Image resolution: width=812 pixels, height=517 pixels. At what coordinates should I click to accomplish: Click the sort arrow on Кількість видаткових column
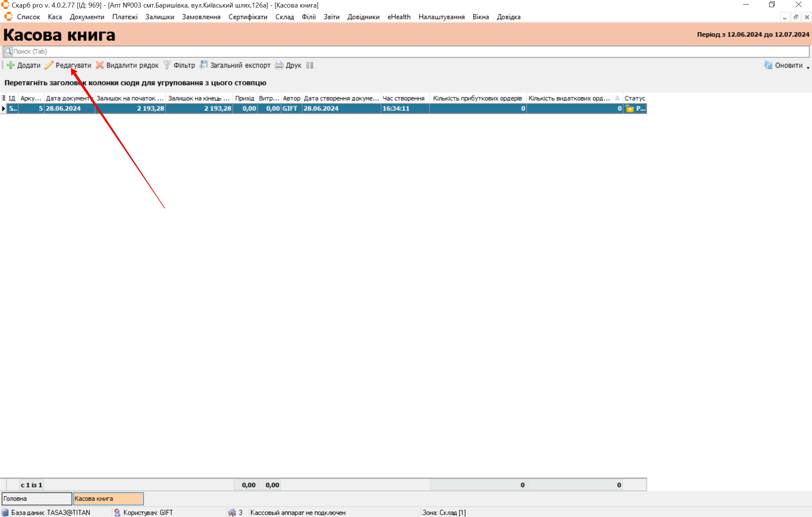pos(617,98)
